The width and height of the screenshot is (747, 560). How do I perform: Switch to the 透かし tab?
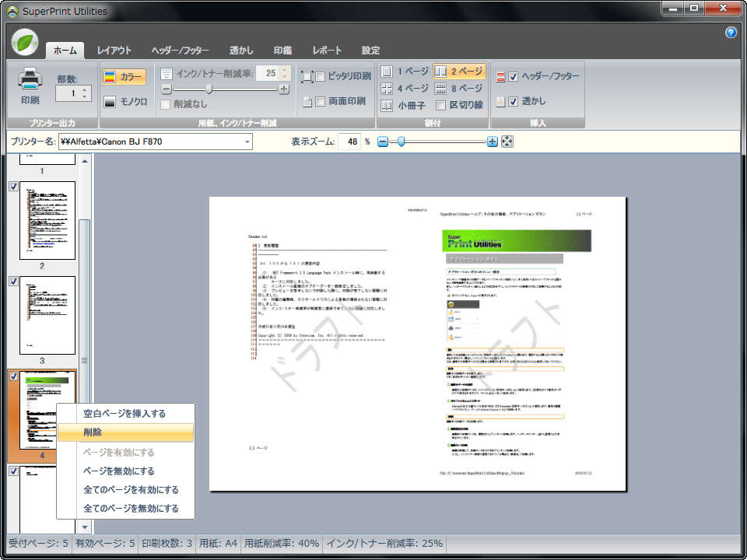click(x=241, y=51)
